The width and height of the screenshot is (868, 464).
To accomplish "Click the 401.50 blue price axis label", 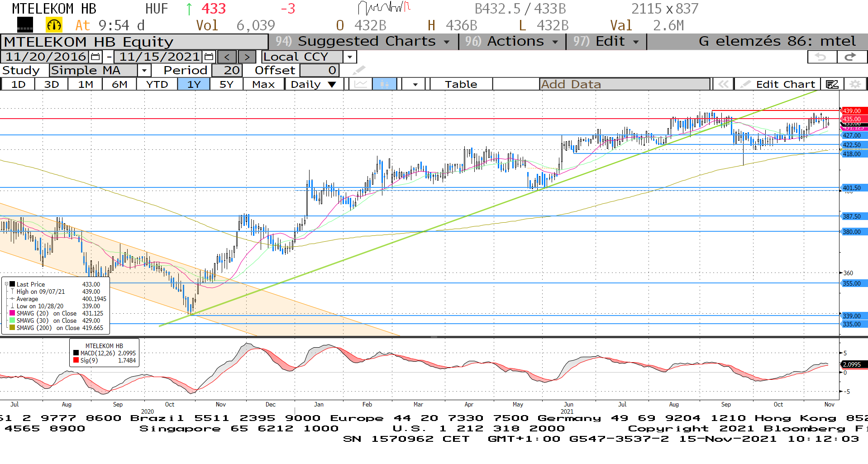I will 854,188.
